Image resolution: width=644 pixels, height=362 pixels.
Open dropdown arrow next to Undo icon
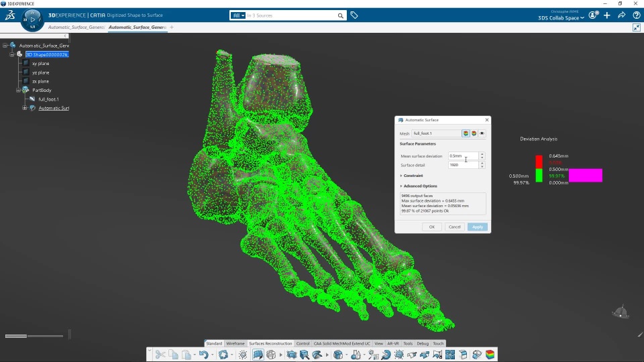click(x=212, y=355)
